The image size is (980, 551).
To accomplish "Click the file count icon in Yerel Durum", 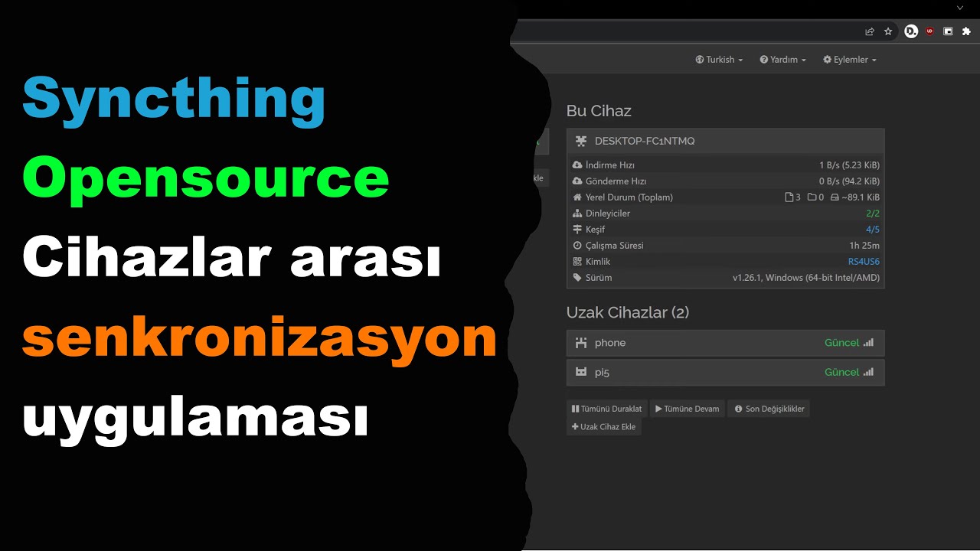I will click(789, 197).
